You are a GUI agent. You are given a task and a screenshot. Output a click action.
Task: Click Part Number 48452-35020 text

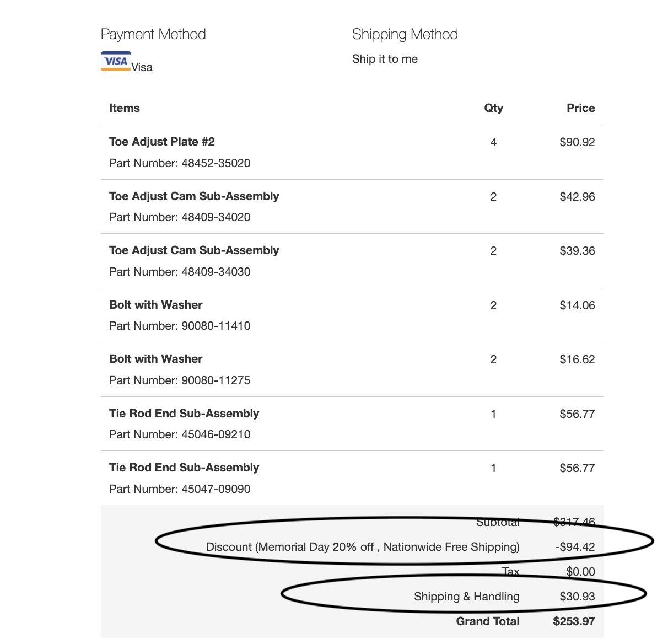[180, 163]
